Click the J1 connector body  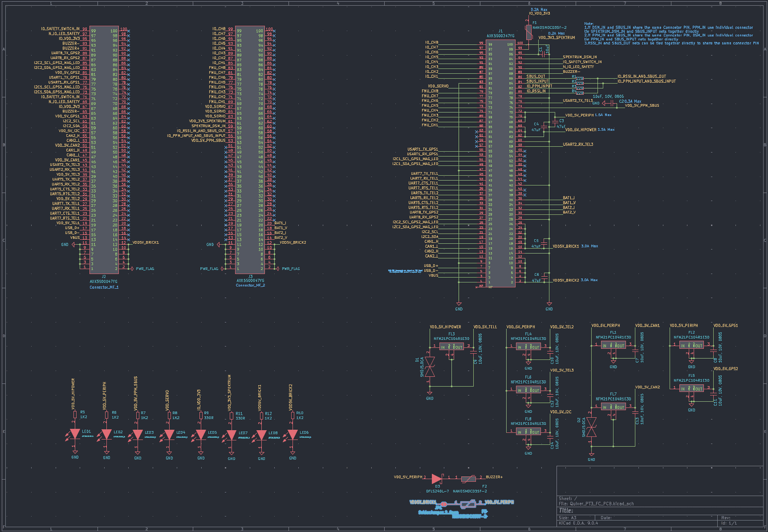pyautogui.click(x=501, y=164)
